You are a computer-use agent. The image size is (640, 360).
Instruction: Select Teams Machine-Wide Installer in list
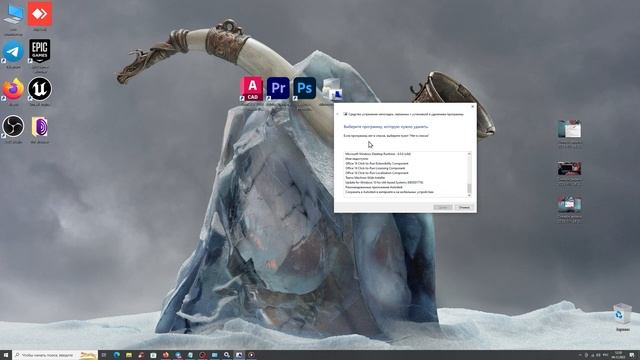tap(365, 178)
